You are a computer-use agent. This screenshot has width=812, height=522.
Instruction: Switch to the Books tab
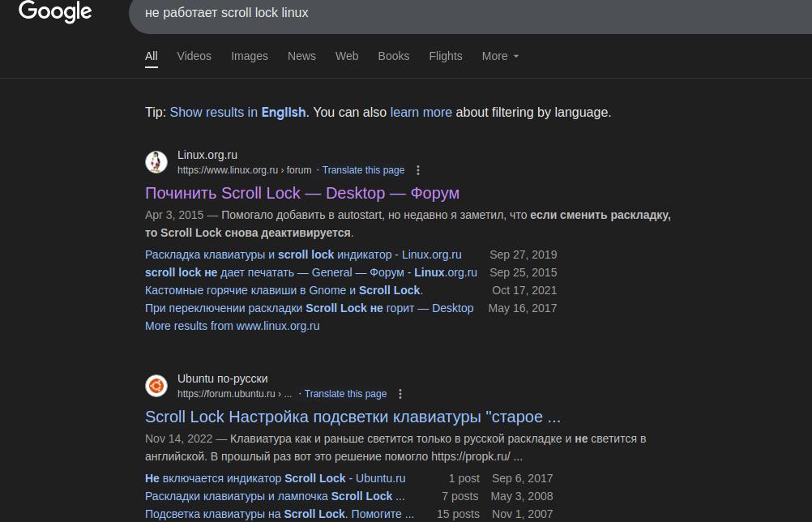point(394,56)
